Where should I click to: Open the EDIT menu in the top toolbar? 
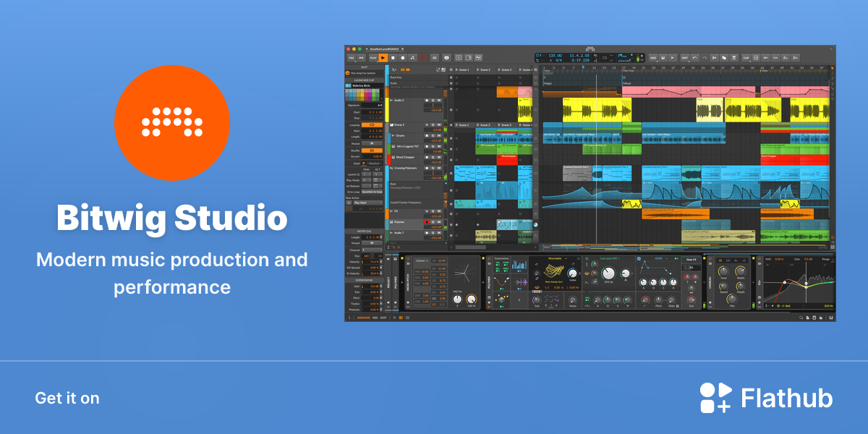click(685, 58)
